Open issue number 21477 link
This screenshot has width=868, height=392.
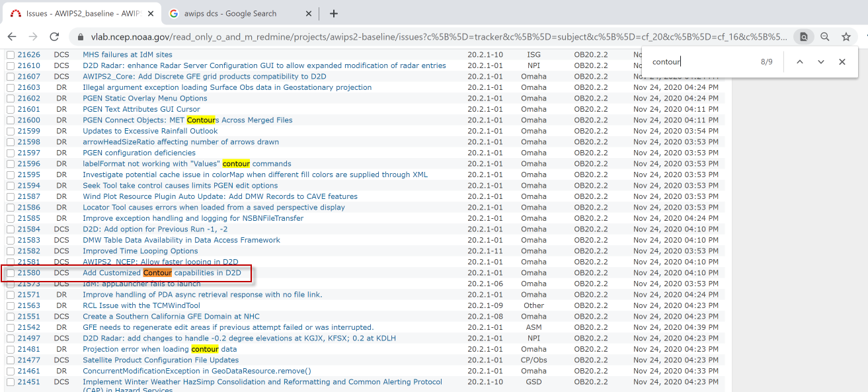click(28, 360)
